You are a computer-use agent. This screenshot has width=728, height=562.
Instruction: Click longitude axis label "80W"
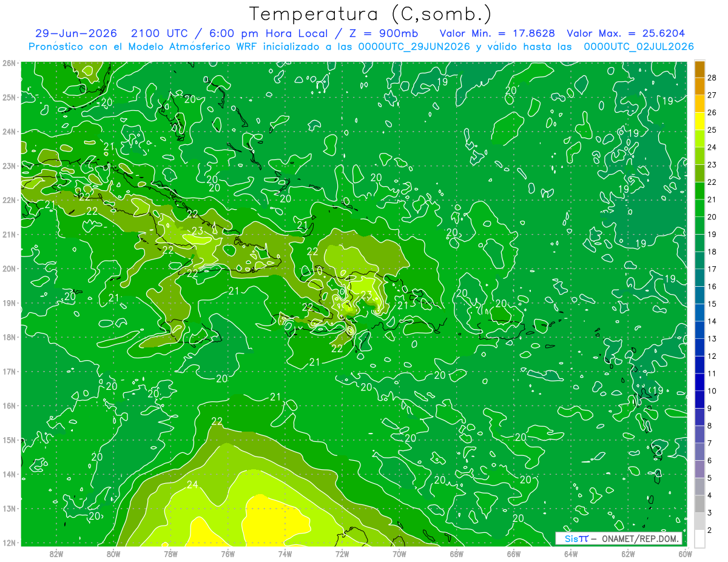point(113,554)
